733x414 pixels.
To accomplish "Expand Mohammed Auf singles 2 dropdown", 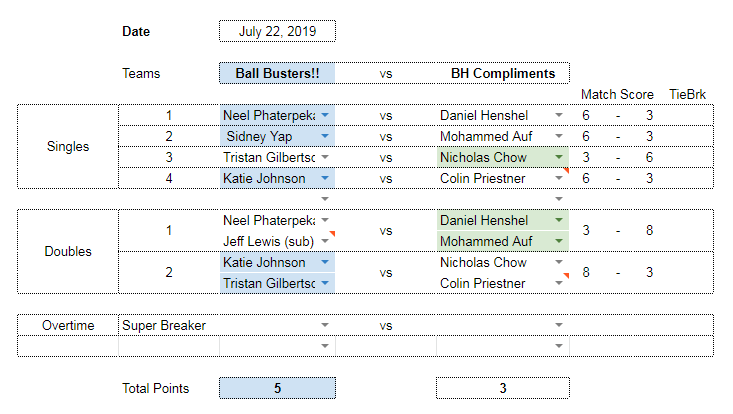I will click(559, 136).
